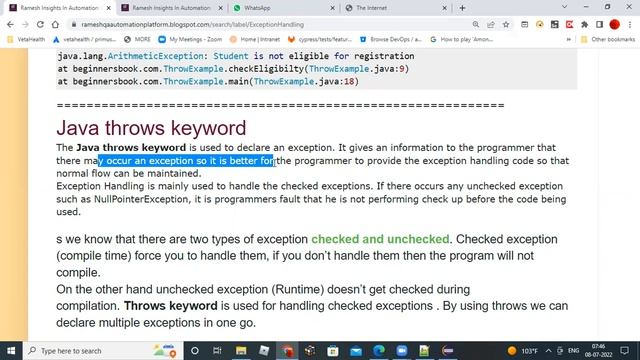640x360 pixels.
Task: Open the weather 103°F widget
Action: click(522, 351)
